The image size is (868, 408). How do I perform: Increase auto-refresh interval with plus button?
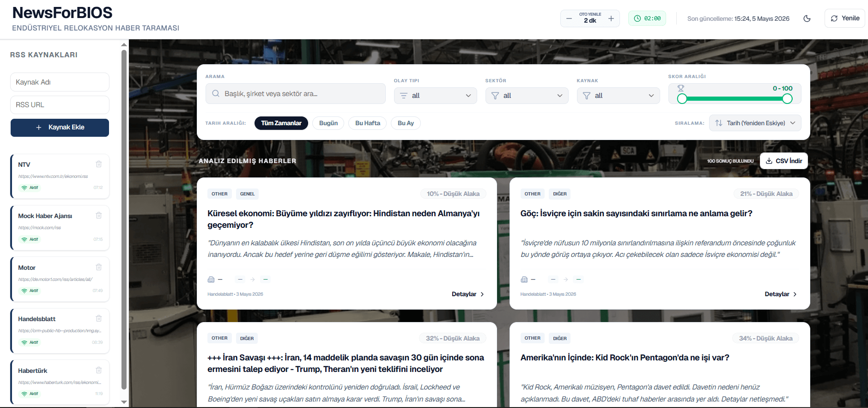coord(611,18)
